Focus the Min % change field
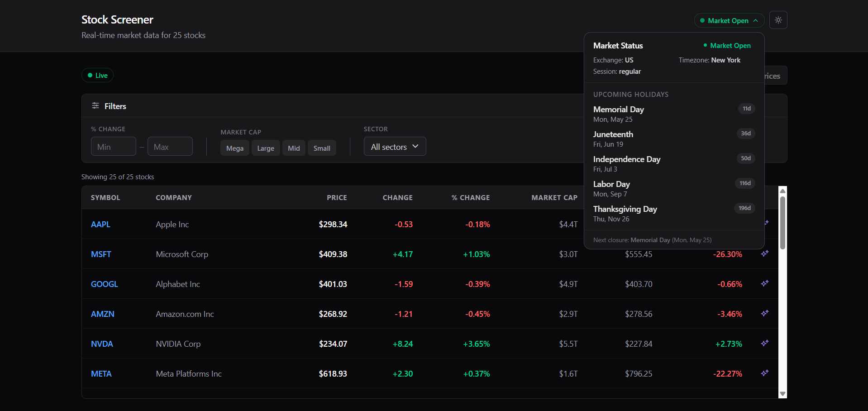 (114, 146)
